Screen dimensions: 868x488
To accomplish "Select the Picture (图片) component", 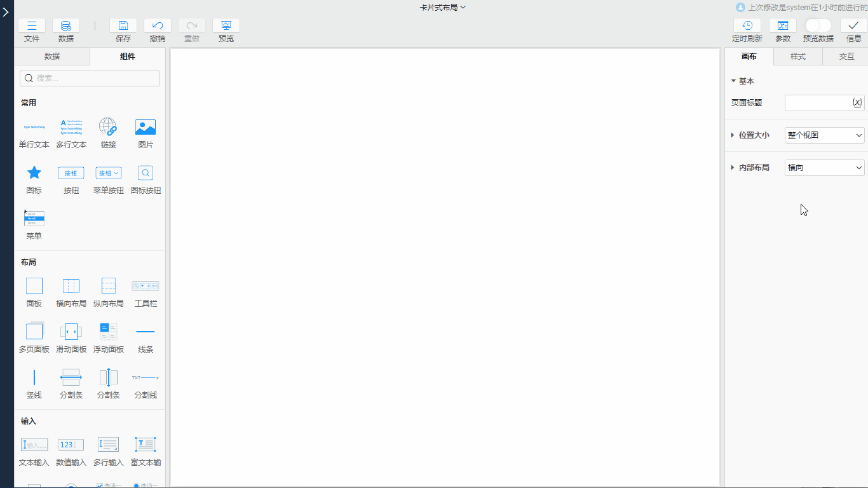I will point(146,128).
